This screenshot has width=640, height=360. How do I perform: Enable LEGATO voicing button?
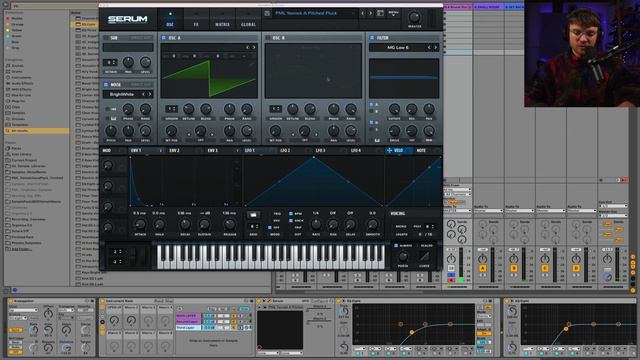(402, 234)
